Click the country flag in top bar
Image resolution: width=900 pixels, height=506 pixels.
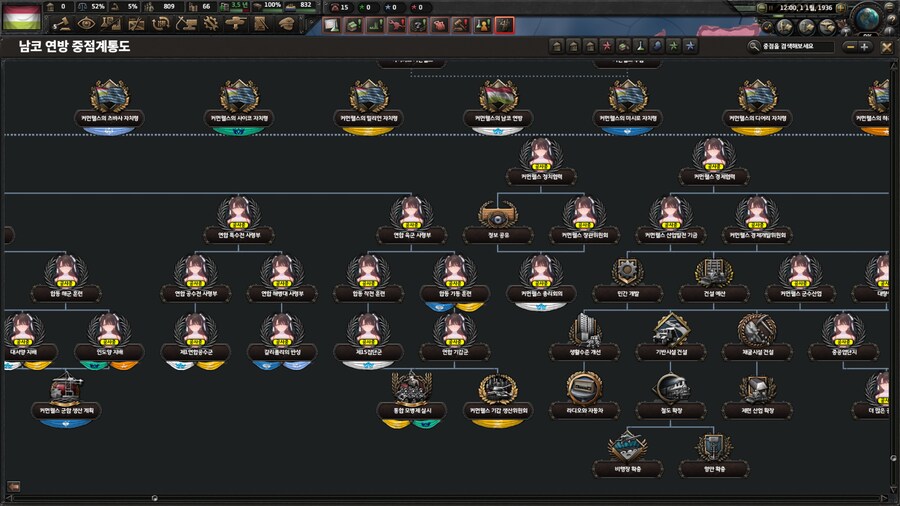(x=21, y=15)
